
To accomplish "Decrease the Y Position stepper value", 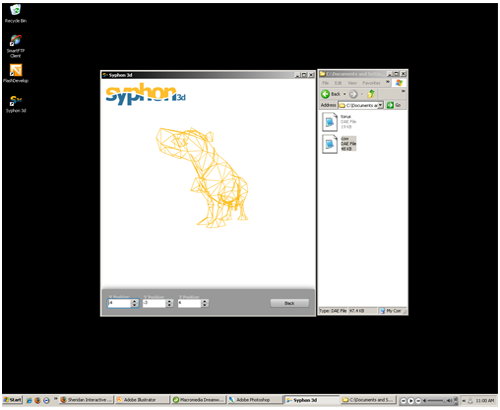I will 169,305.
